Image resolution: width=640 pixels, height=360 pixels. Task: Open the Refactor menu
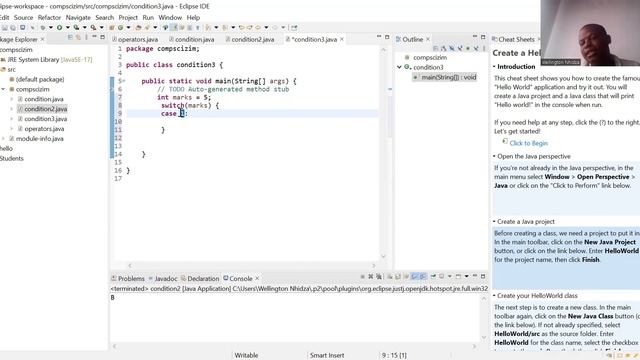(49, 18)
